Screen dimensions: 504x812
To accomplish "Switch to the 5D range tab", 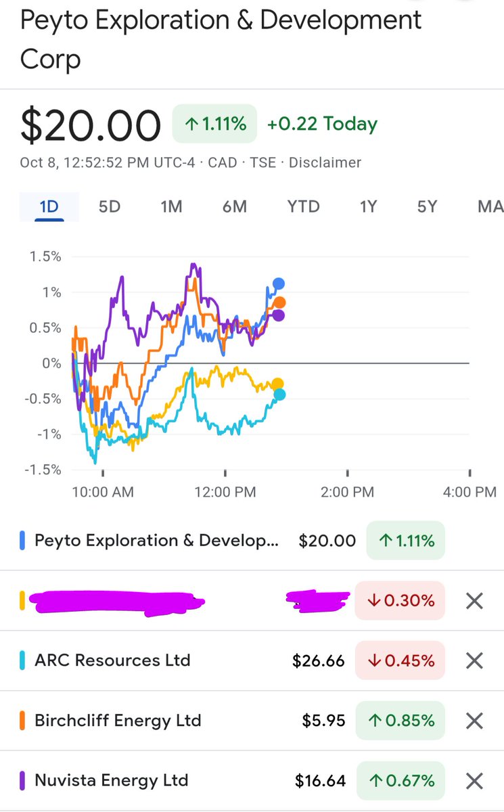I will tap(110, 206).
